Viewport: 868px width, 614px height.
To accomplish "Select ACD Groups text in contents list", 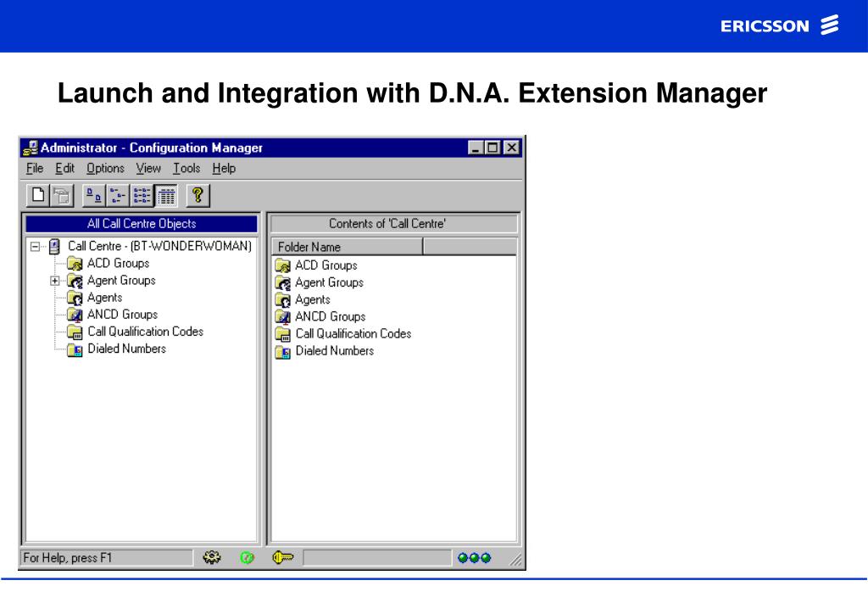I will [x=326, y=265].
